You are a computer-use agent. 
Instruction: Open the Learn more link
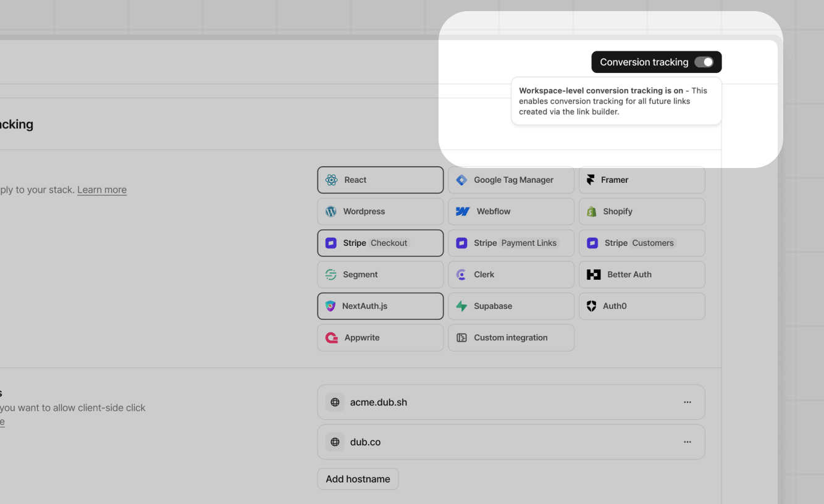click(102, 190)
